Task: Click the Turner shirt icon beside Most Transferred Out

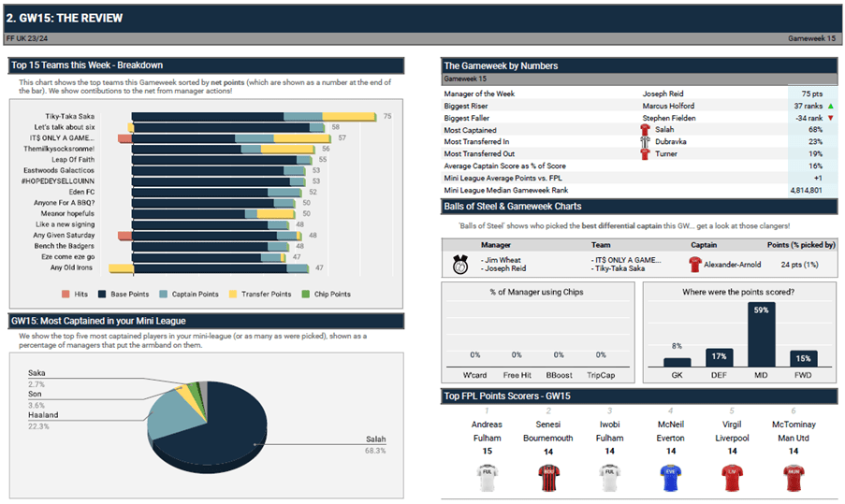Action: (645, 154)
